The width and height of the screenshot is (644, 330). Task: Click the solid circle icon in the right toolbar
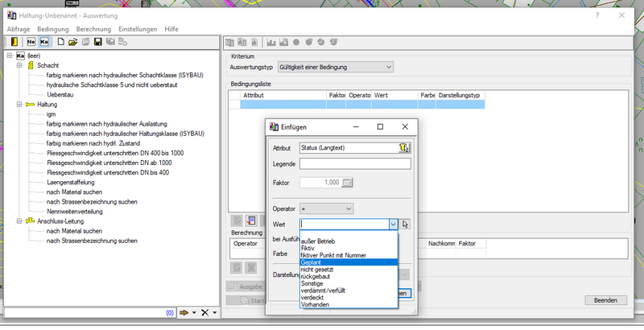296,42
